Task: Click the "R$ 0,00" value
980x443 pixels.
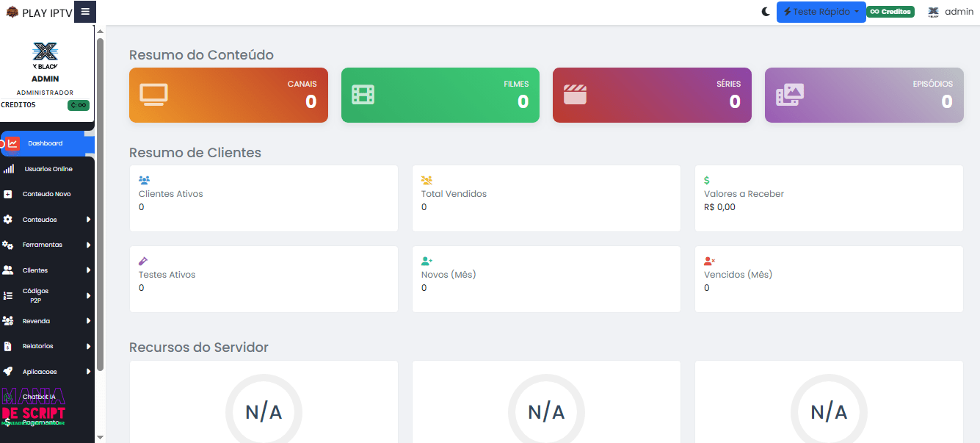Action: click(x=719, y=207)
